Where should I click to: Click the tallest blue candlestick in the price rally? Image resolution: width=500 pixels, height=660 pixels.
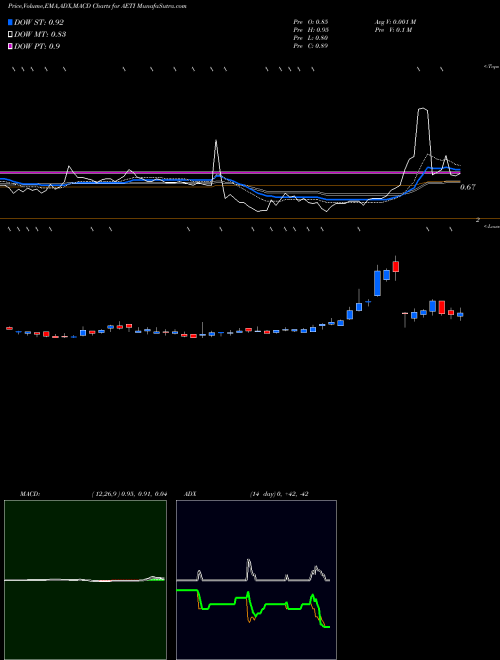pos(378,283)
